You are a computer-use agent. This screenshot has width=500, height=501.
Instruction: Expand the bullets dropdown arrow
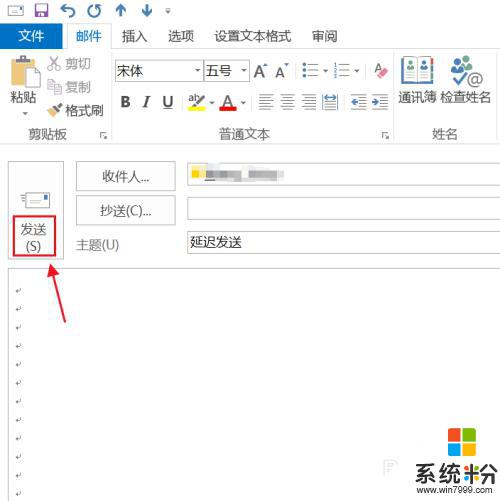coord(325,71)
